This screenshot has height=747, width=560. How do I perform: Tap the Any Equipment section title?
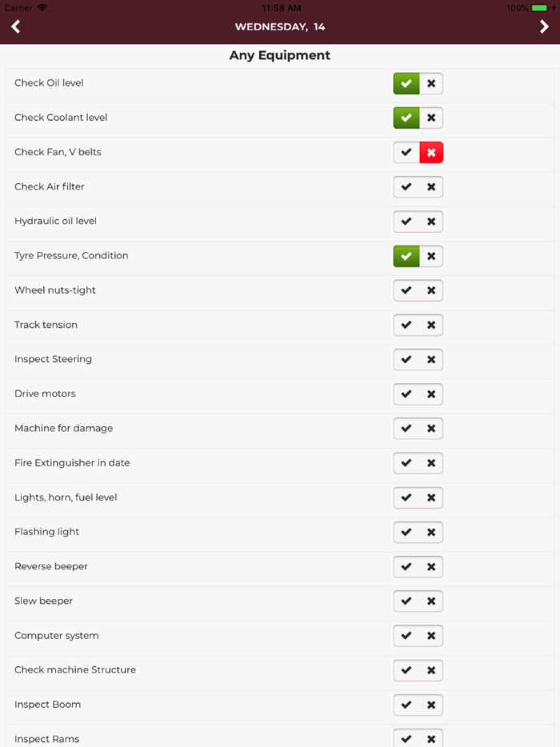click(280, 55)
